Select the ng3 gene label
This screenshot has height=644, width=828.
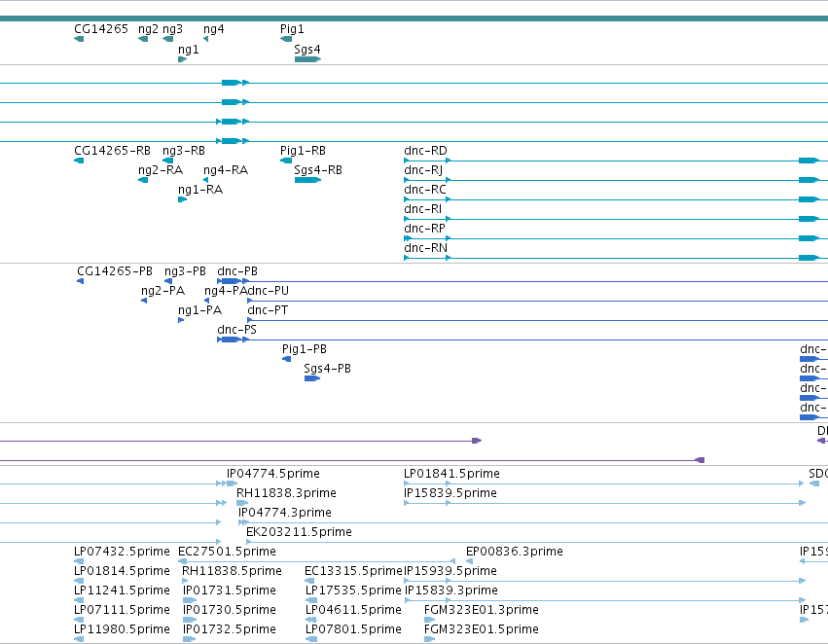tap(172, 29)
